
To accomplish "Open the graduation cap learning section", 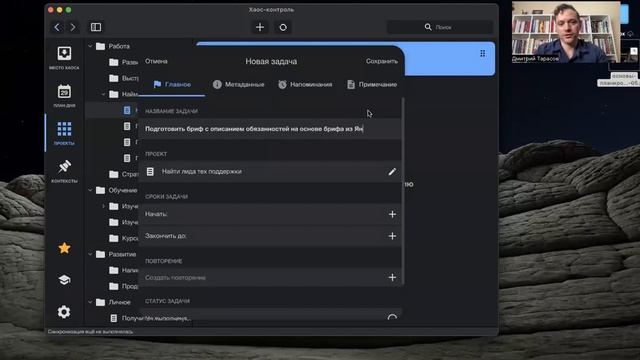I will pos(64,280).
